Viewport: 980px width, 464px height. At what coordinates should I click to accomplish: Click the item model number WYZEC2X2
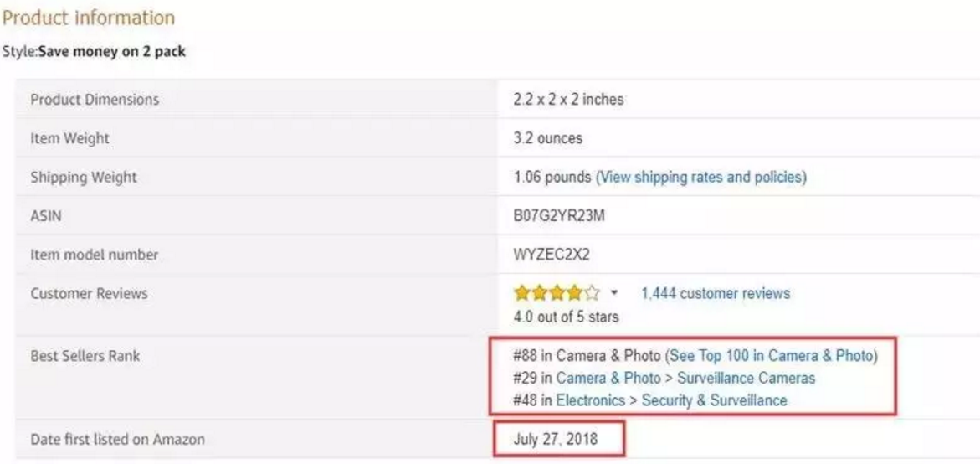tap(552, 255)
